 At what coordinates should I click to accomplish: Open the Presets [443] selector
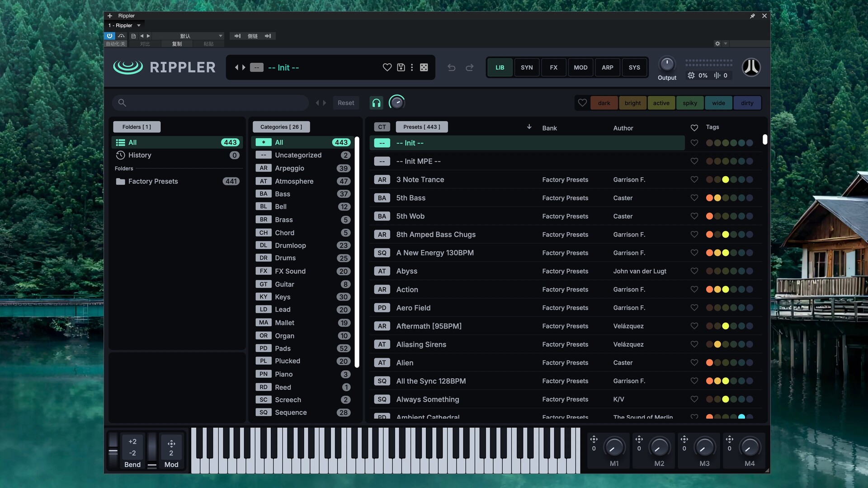[422, 127]
